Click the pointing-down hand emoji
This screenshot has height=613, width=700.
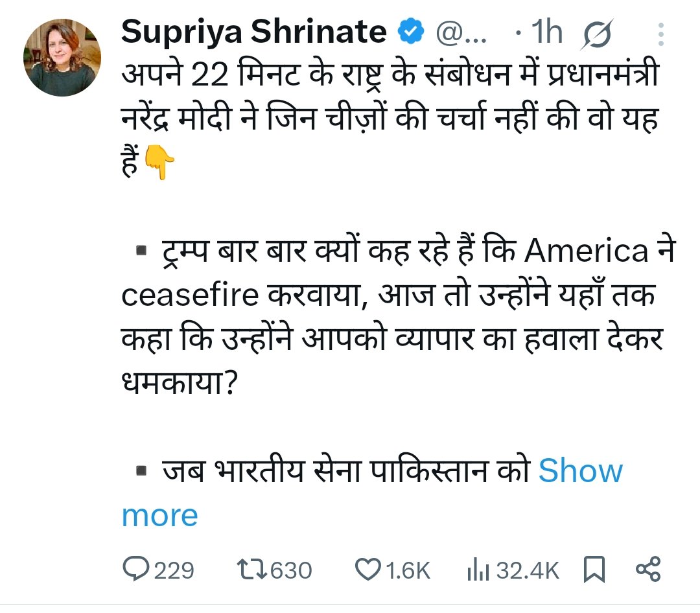pyautogui.click(x=158, y=163)
